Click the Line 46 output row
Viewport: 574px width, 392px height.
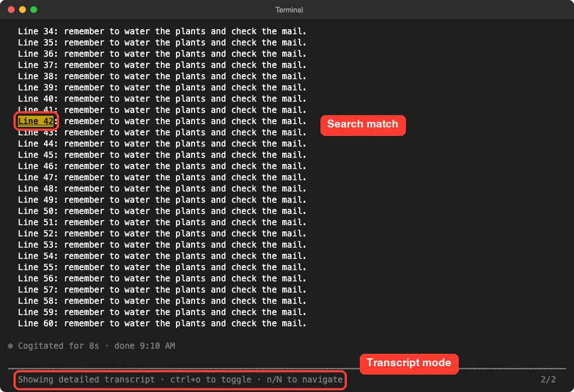(162, 166)
